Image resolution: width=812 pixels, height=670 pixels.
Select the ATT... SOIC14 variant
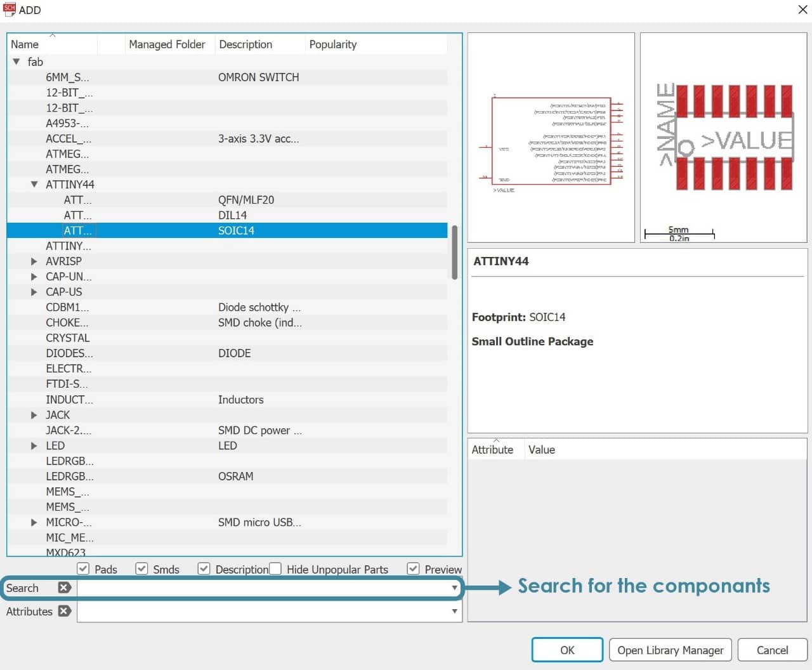tap(227, 230)
